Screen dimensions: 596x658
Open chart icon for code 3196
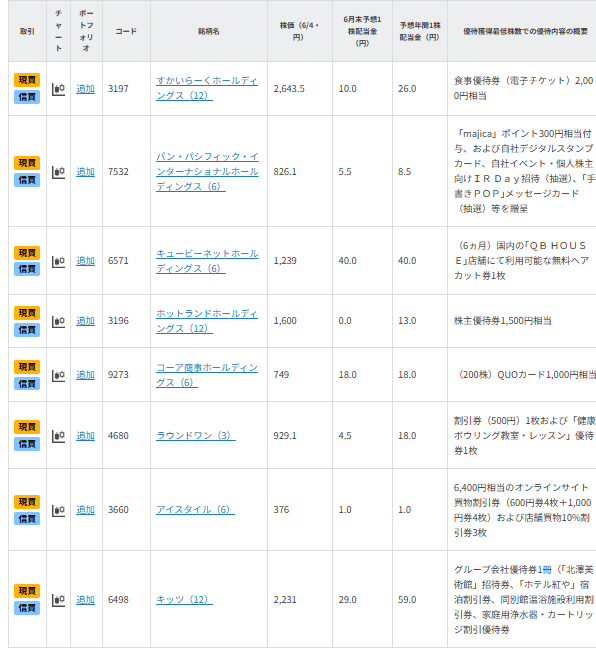58,321
